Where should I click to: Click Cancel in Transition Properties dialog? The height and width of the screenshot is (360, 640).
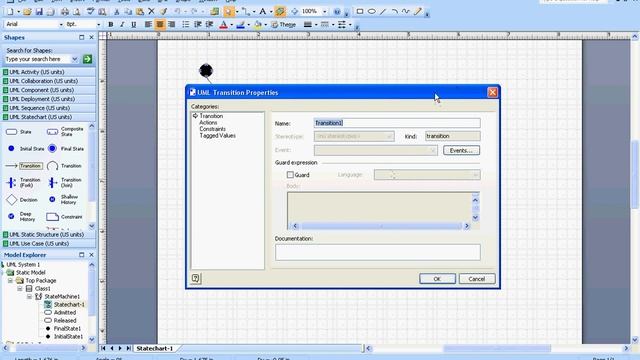(477, 279)
